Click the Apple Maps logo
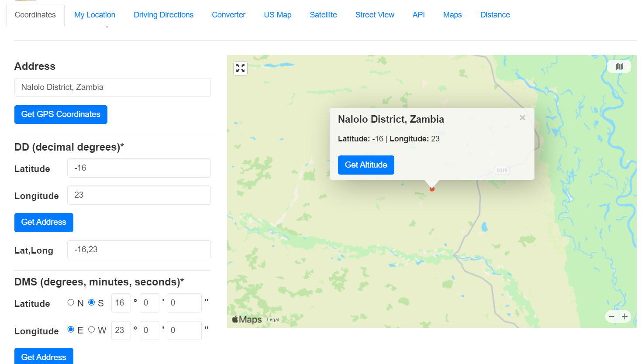Screen dimensions: 641x364 [247, 319]
